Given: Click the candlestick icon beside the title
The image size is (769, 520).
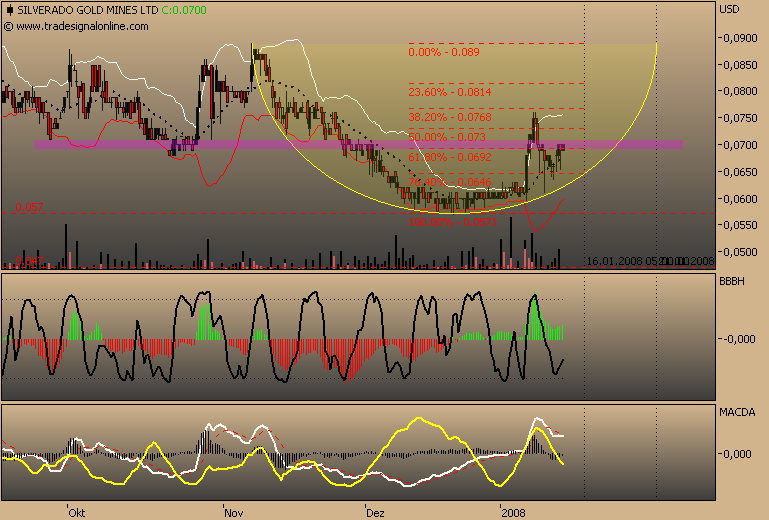Looking at the screenshot, I should click(x=10, y=10).
